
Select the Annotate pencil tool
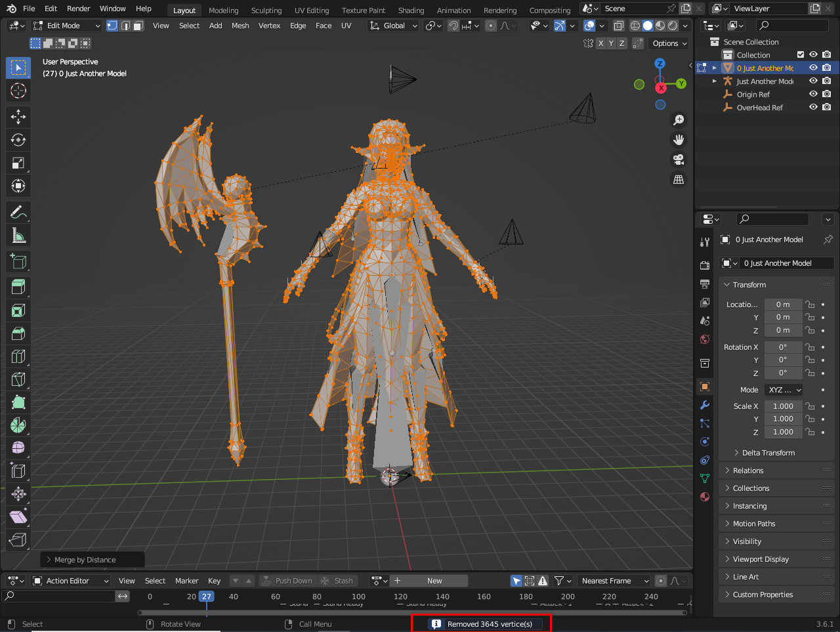pyautogui.click(x=18, y=212)
